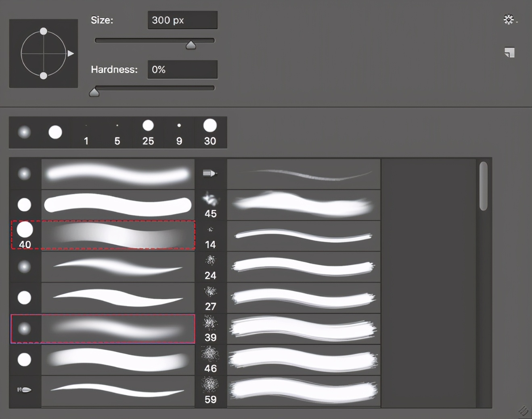Pick the recent brush labeled 9

coord(179,132)
